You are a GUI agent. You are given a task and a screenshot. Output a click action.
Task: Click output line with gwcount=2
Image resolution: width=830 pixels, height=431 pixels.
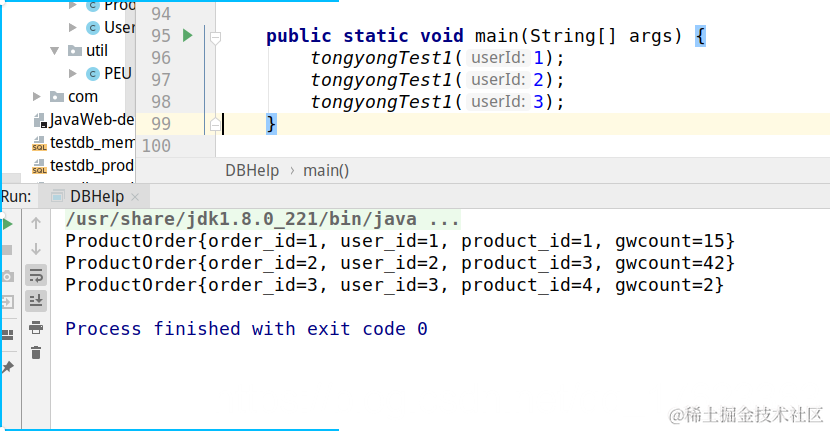[394, 285]
